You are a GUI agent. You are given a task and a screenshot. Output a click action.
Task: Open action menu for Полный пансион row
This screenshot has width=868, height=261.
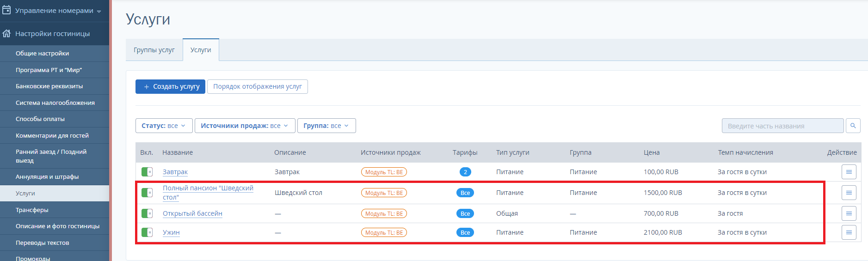point(849,193)
